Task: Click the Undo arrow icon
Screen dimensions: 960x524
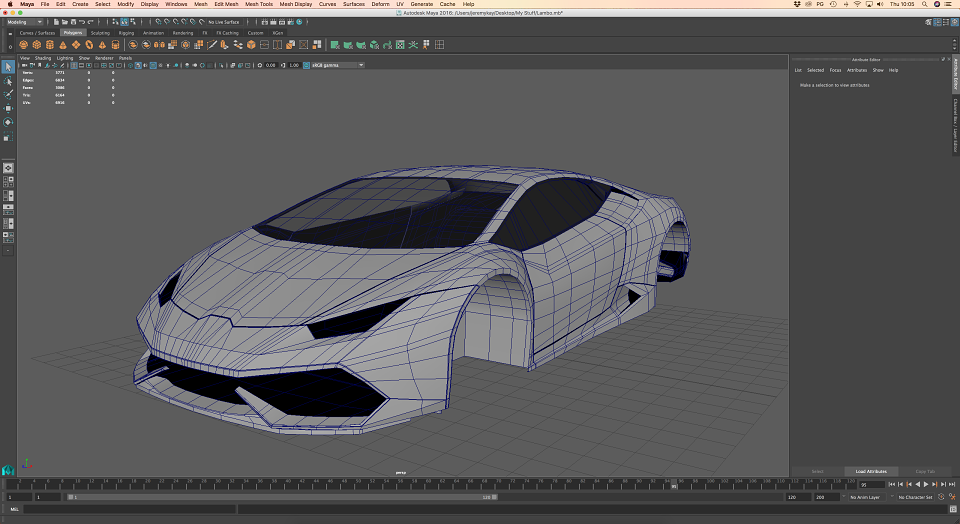Action: click(x=81, y=22)
